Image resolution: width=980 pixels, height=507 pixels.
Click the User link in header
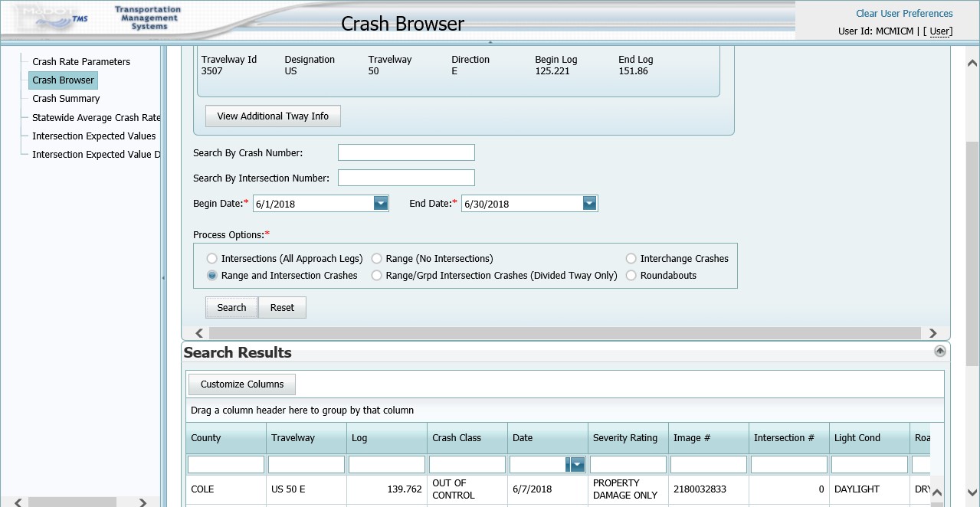click(940, 31)
